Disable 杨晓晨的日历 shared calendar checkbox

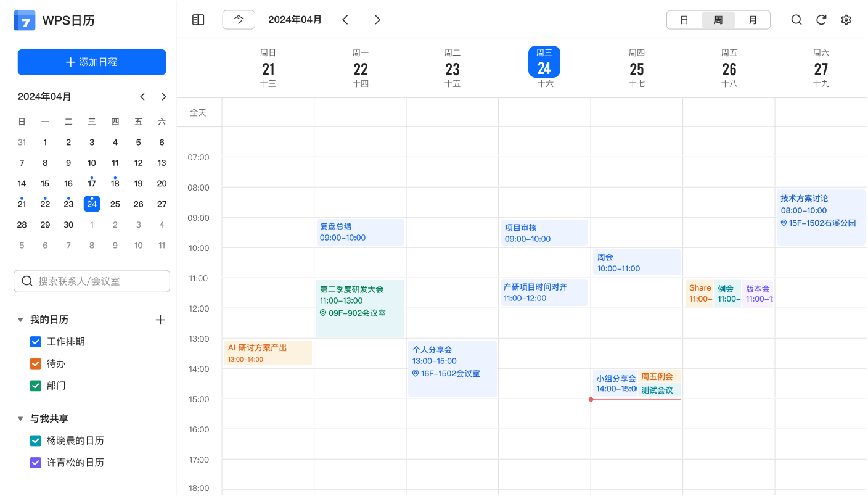36,440
